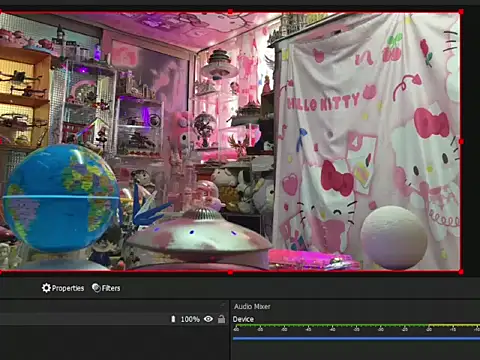Click the Device label in the Audio Mixer
This screenshot has height=360, width=480.
click(x=243, y=319)
